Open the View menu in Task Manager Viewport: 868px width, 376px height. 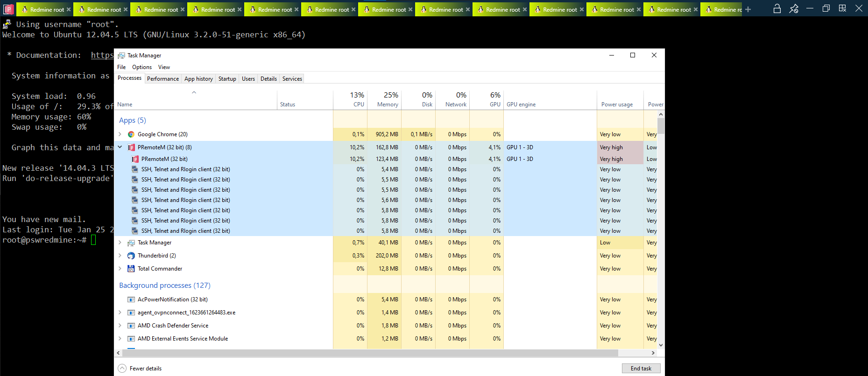[164, 67]
